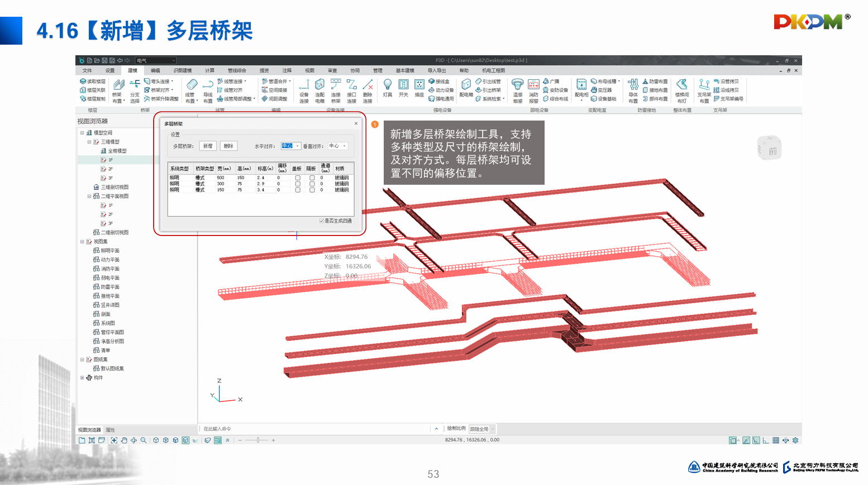The width and height of the screenshot is (868, 485).
Task: Use the 接口连接 interface connection tool
Action: (351, 90)
